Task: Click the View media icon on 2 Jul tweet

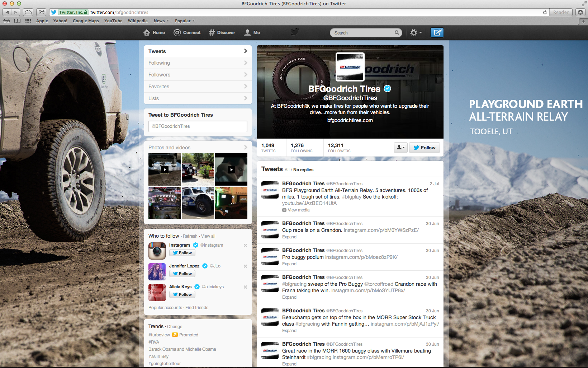Action: tap(284, 210)
